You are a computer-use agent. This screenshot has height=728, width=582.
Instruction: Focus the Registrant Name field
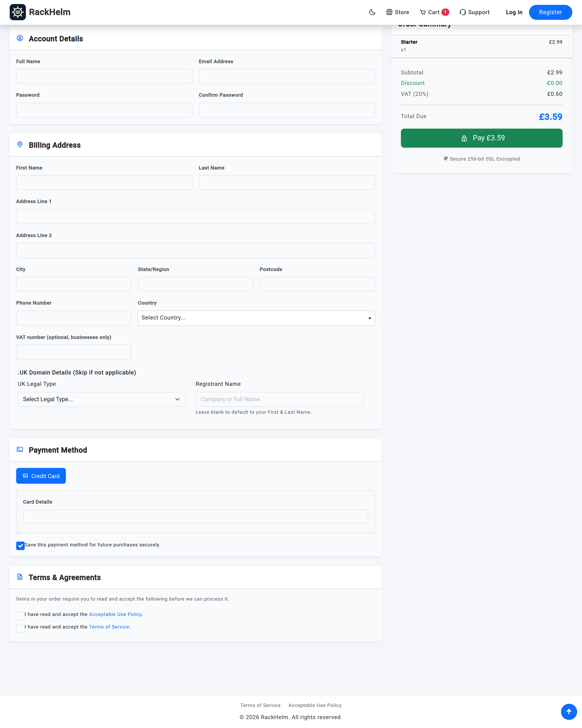click(x=279, y=399)
